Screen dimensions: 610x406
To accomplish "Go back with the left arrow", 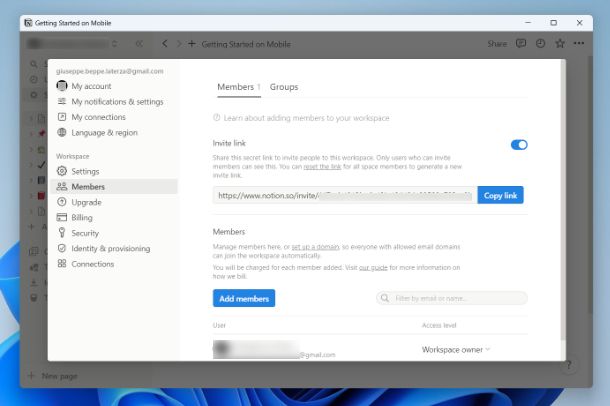I will click(x=165, y=44).
